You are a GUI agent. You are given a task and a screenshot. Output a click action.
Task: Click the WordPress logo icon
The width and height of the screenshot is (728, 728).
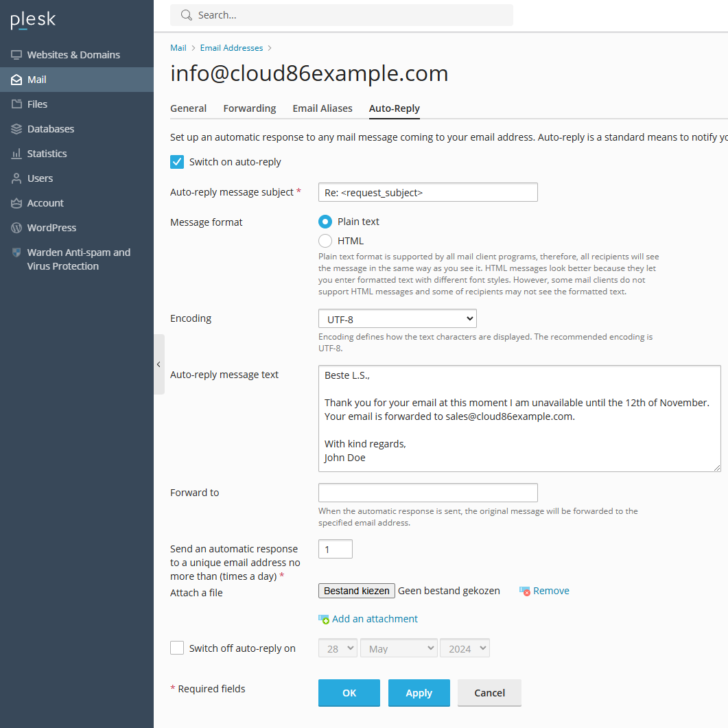(16, 228)
